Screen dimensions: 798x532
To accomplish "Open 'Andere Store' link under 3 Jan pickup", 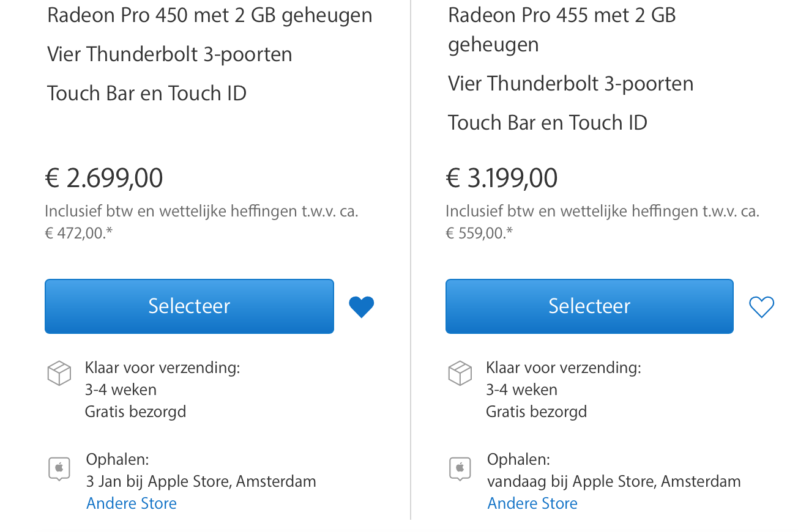I will coord(132,503).
